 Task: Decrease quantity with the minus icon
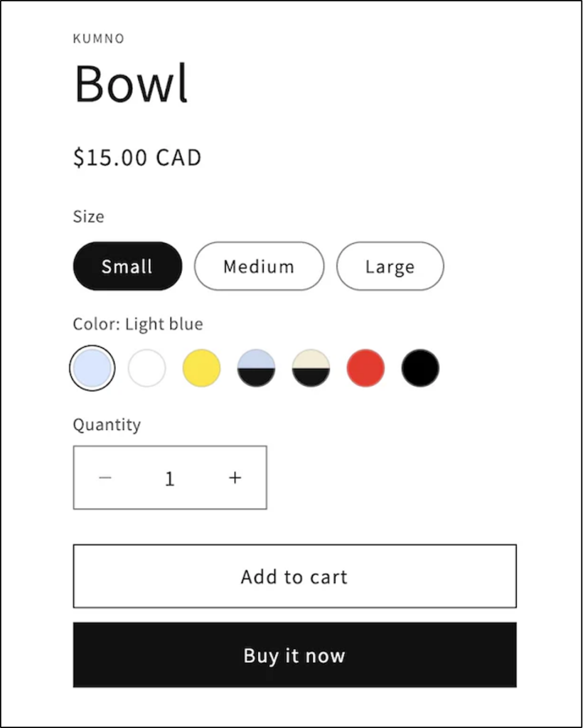coord(105,478)
